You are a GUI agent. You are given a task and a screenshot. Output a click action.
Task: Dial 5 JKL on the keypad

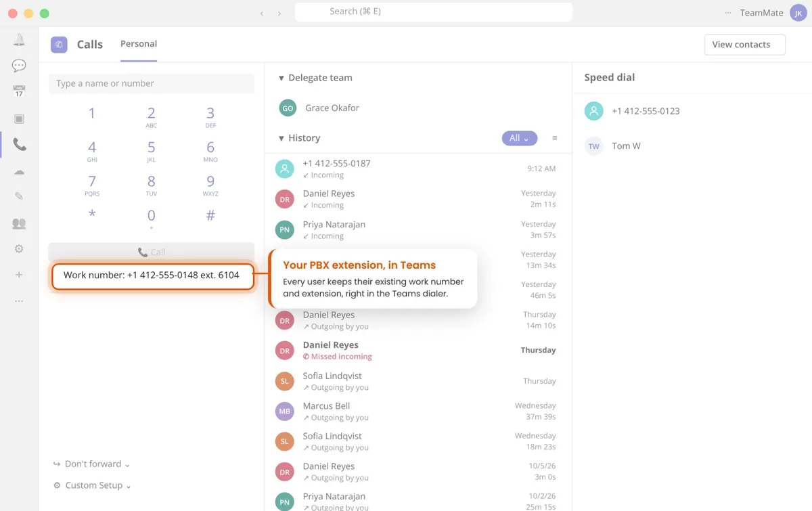tap(152, 150)
